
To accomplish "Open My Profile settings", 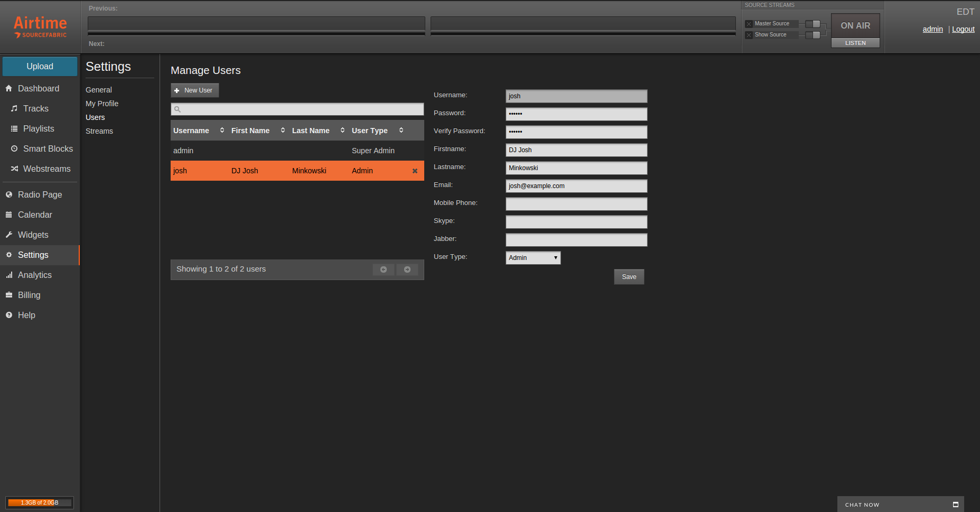I will [102, 104].
